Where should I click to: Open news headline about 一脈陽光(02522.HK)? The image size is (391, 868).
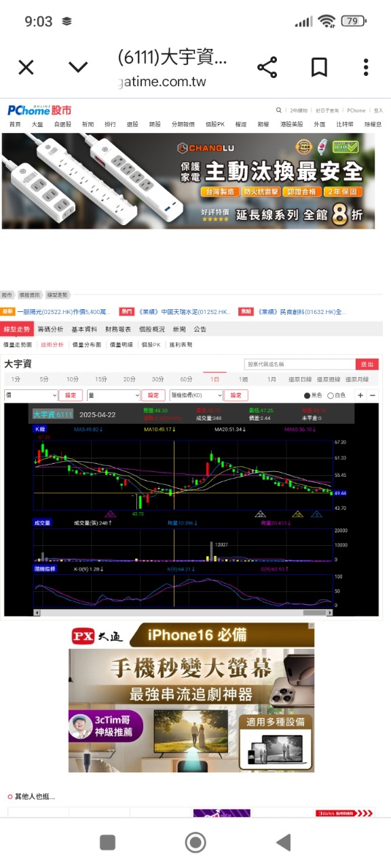coord(64,312)
